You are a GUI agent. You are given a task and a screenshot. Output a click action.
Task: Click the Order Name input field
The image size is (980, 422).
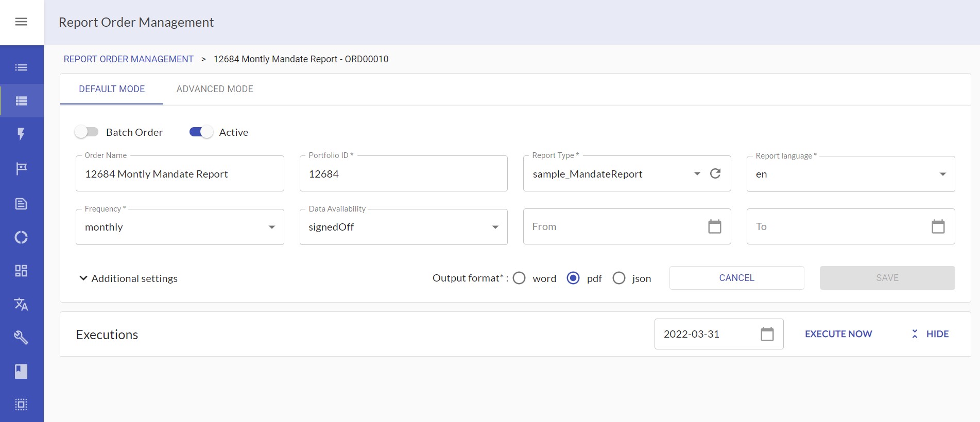pos(179,174)
